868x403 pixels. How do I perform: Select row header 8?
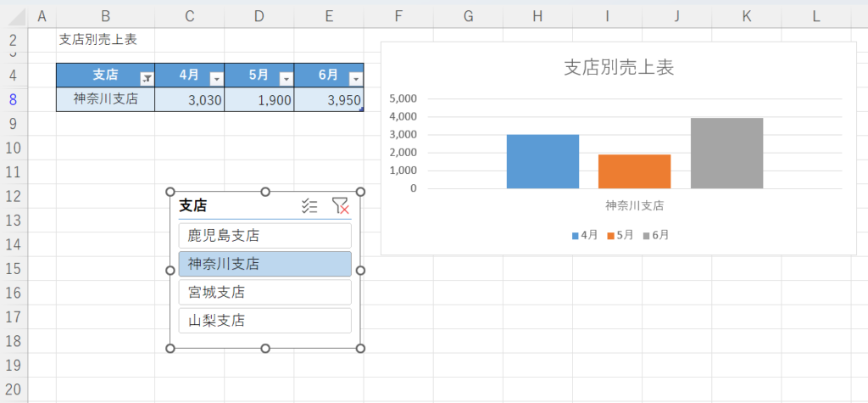point(14,99)
